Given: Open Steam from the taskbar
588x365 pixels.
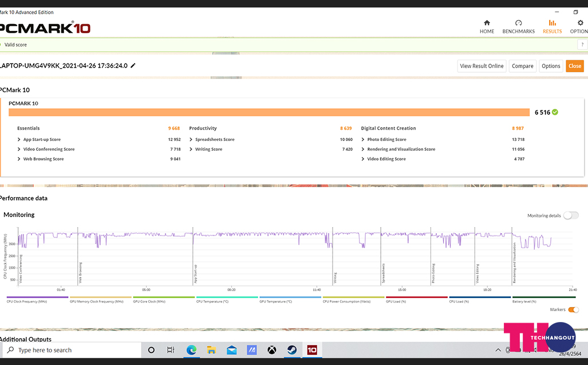Looking at the screenshot, I should 292,350.
